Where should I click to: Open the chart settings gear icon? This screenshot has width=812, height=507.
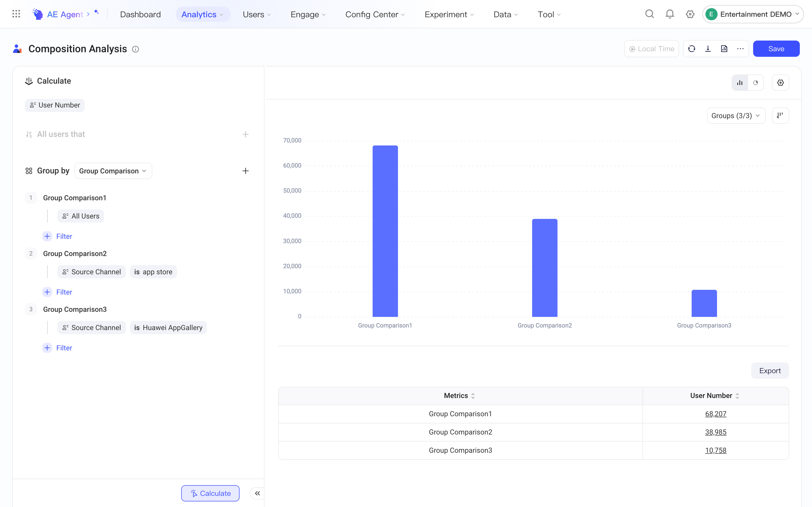(x=781, y=83)
